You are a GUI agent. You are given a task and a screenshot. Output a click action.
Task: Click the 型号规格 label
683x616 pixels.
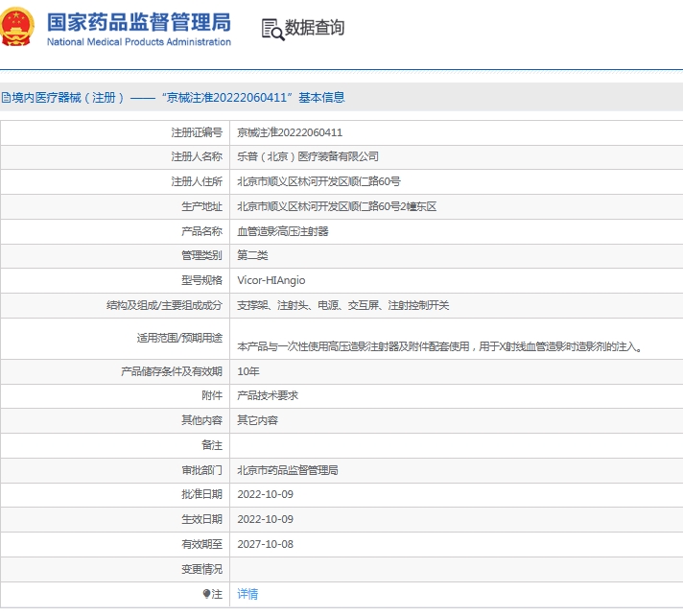pos(202,280)
